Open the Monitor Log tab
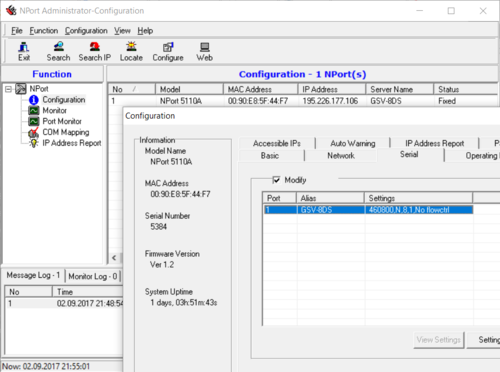500x372 pixels. coord(93,276)
